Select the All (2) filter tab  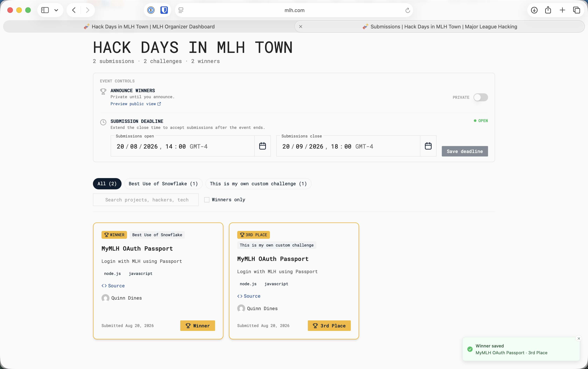(x=107, y=184)
